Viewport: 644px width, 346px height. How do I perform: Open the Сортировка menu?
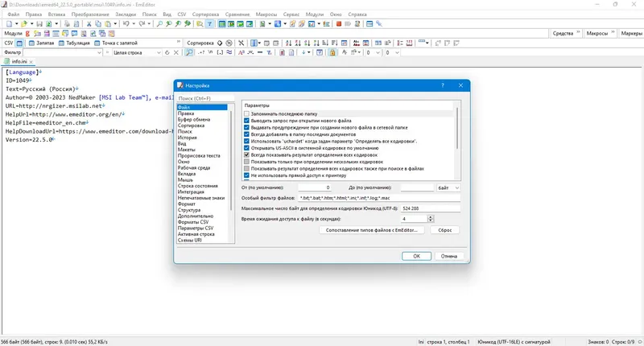coord(206,14)
